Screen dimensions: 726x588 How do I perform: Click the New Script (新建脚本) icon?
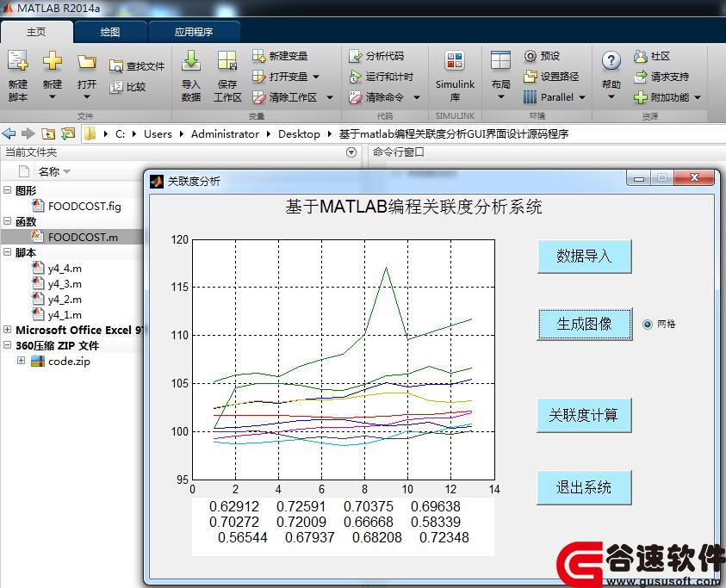17,60
